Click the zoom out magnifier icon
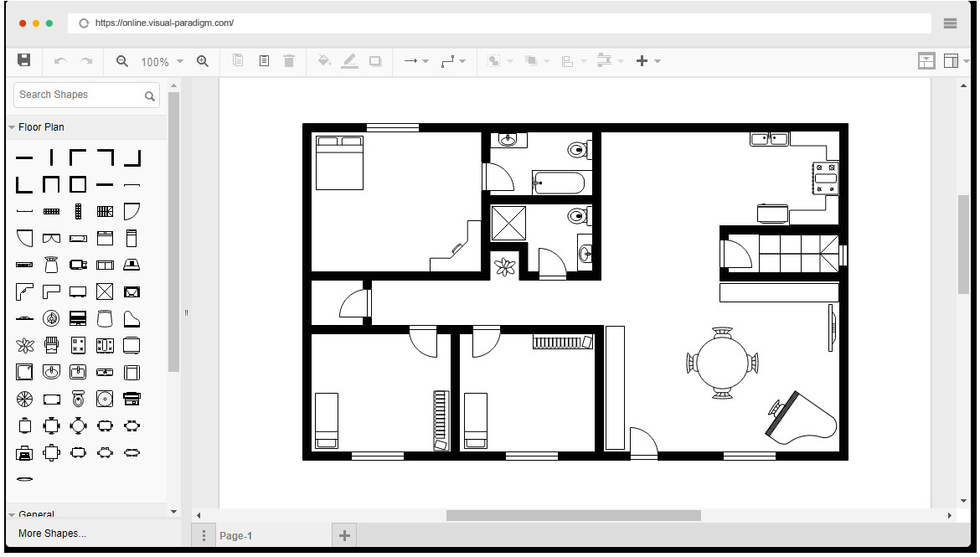Viewport: 980px width, 557px height. pos(122,61)
